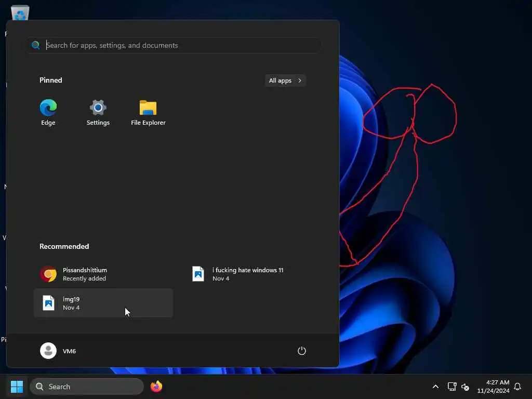Open the 'i fucking hate windows 11' file
The image size is (532, 399).
pyautogui.click(x=253, y=274)
